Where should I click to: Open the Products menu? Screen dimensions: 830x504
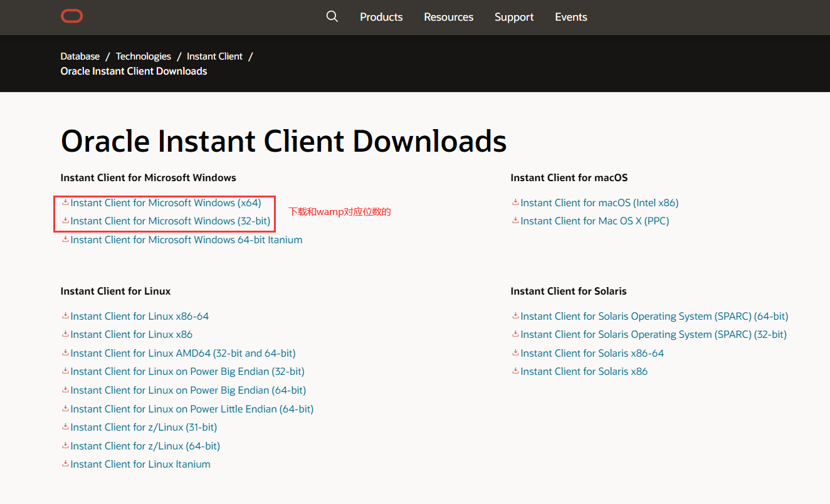pyautogui.click(x=381, y=17)
